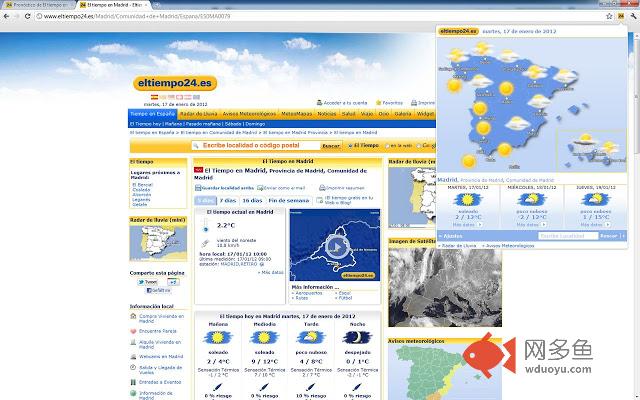Open the MeteoMapas menu
Image resolution: width=640 pixels, height=400 pixels.
coord(296,114)
